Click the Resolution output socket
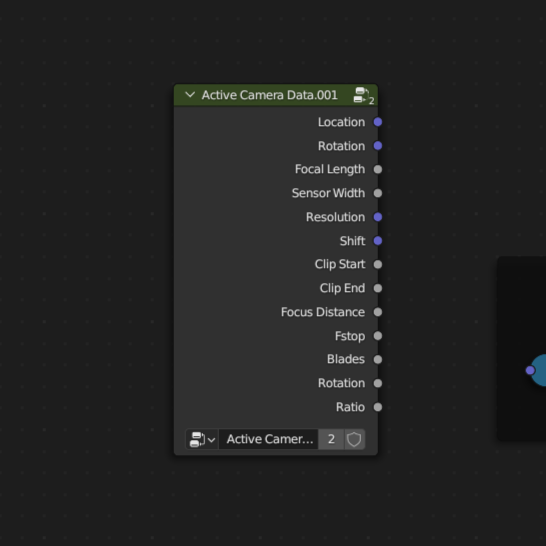This screenshot has width=546, height=546. [378, 217]
